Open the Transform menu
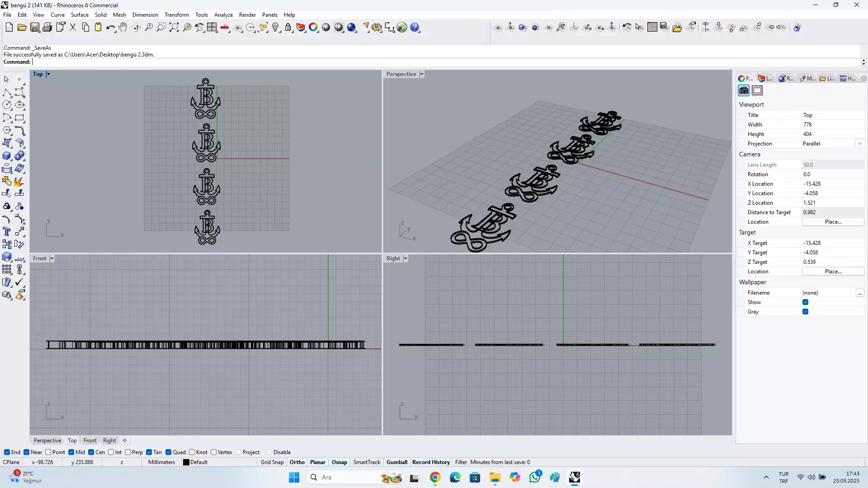The image size is (868, 488). (176, 15)
